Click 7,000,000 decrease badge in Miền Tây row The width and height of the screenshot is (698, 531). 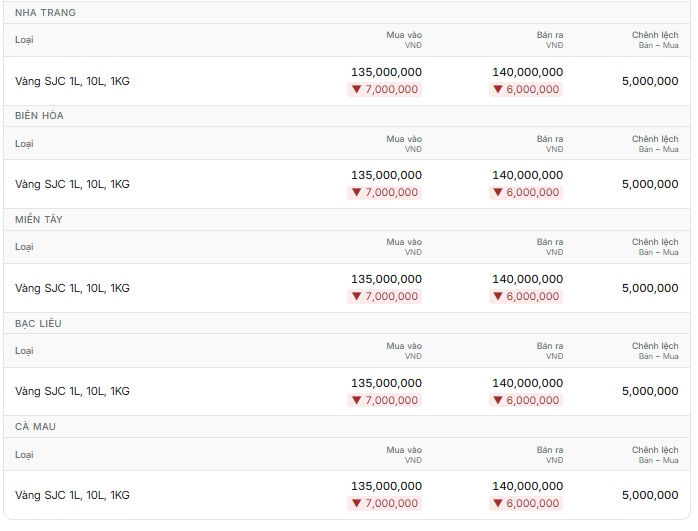click(385, 296)
